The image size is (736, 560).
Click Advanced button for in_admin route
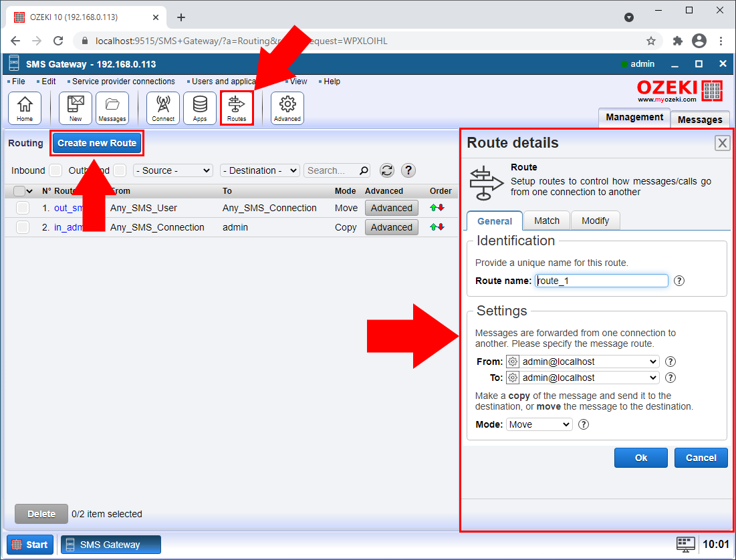pyautogui.click(x=392, y=227)
